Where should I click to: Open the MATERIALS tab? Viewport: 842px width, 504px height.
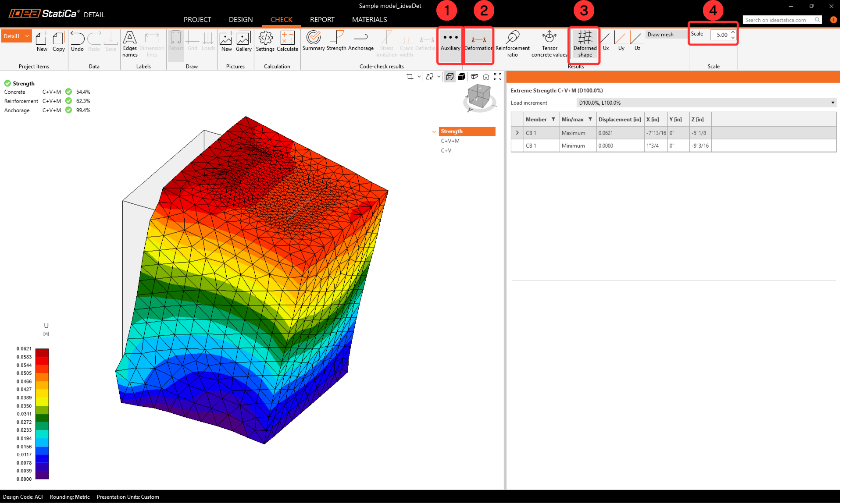pyautogui.click(x=369, y=20)
